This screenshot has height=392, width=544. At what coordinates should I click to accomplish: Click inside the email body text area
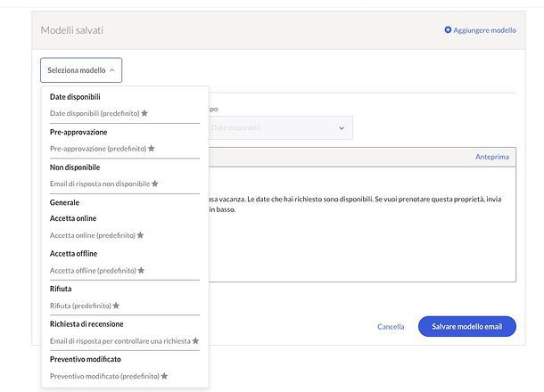[362, 225]
